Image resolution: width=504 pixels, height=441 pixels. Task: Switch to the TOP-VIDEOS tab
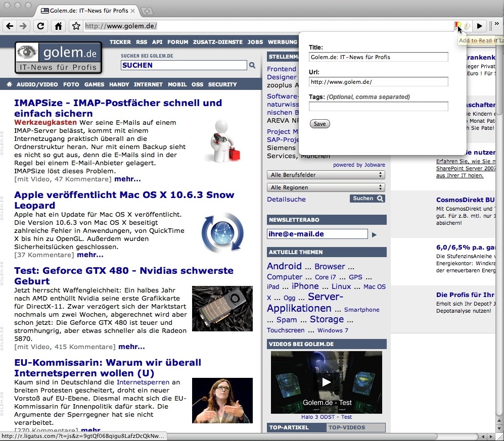[x=355, y=427]
